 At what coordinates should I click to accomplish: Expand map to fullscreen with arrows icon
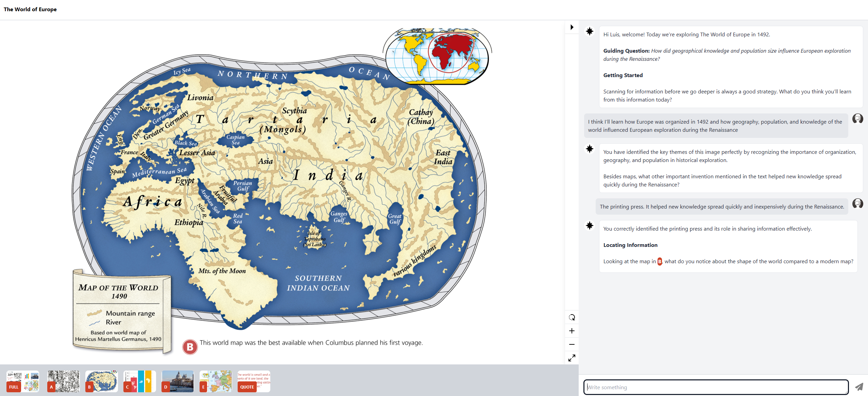click(572, 358)
